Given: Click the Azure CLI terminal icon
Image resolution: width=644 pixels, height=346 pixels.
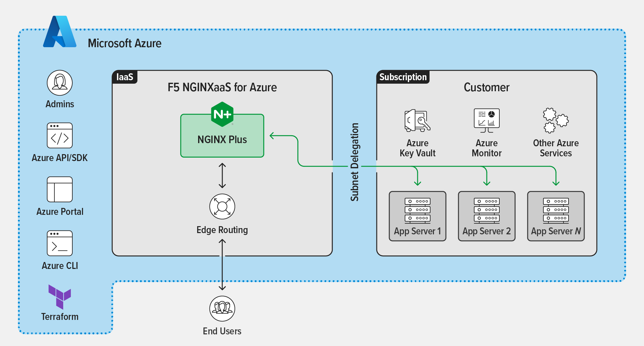Looking at the screenshot, I should coord(60,243).
